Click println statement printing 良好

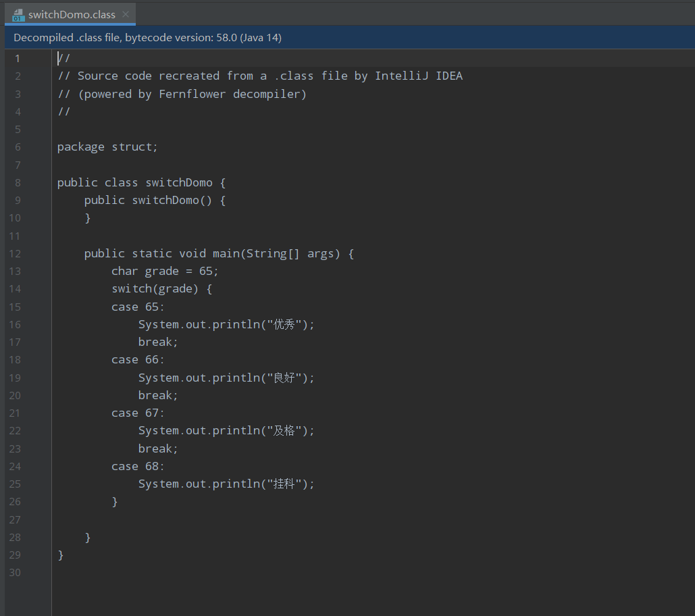click(226, 378)
